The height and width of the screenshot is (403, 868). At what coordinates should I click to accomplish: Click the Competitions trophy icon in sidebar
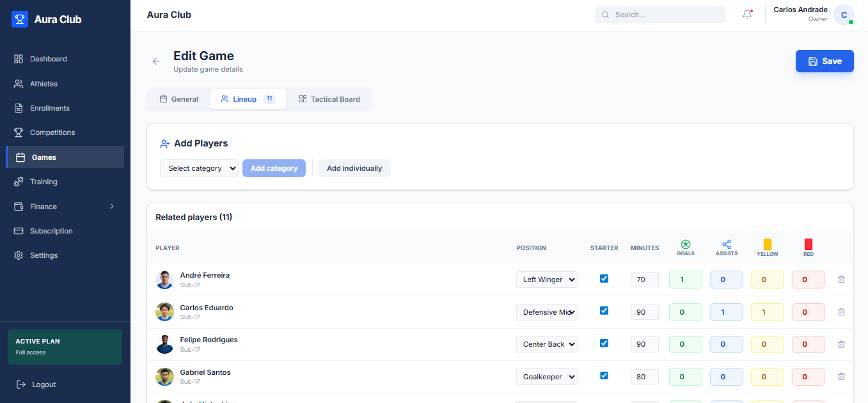(x=19, y=132)
